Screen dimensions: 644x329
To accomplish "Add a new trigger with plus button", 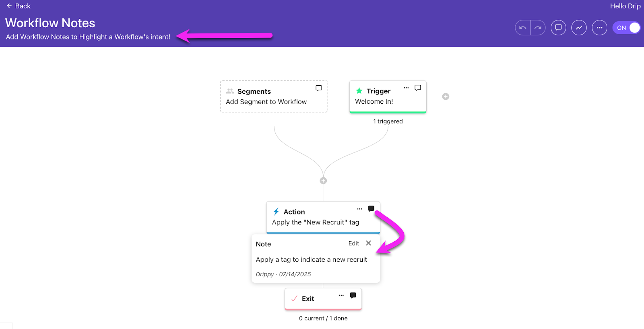I will (446, 97).
